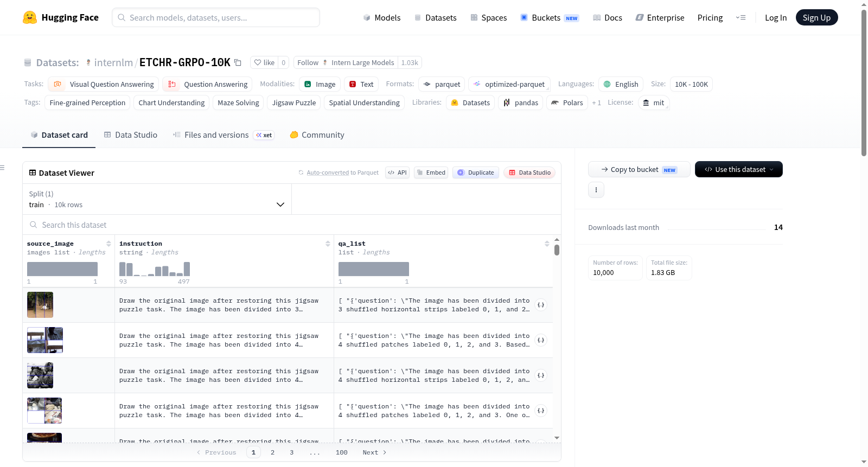Click the Duplicate button

[x=476, y=172]
